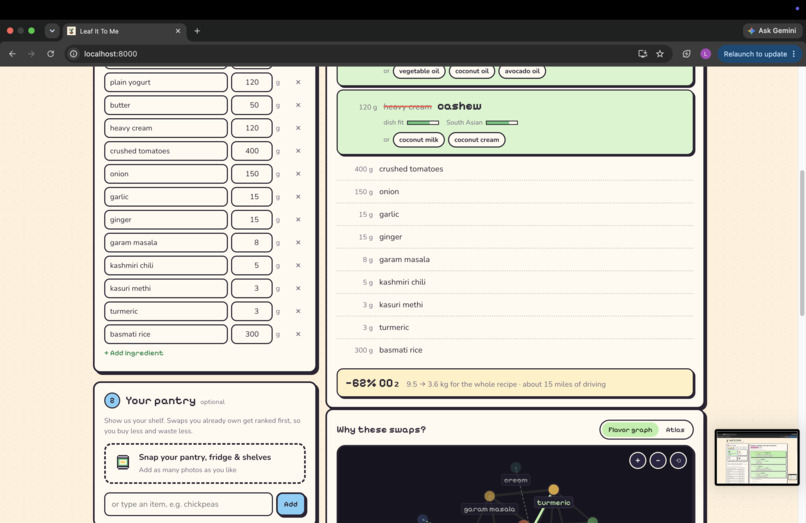Remove the garlic ingredient row
Viewport: 806px width, 523px height.
pyautogui.click(x=298, y=196)
